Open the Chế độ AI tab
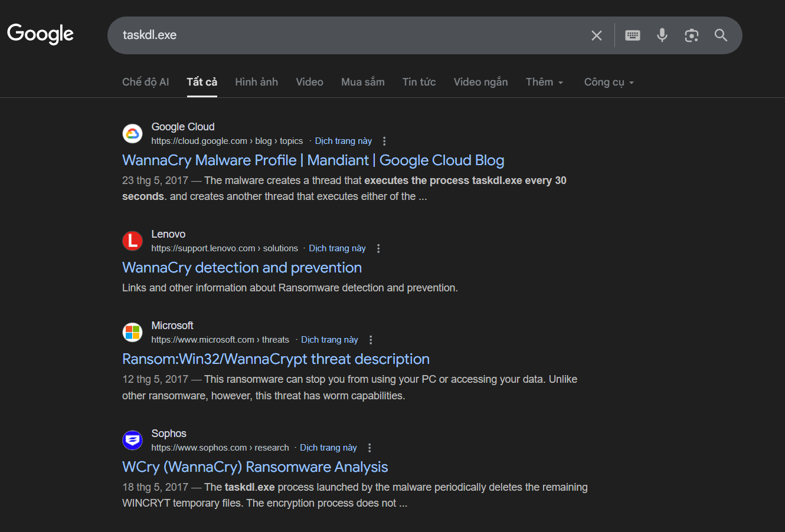 (145, 82)
